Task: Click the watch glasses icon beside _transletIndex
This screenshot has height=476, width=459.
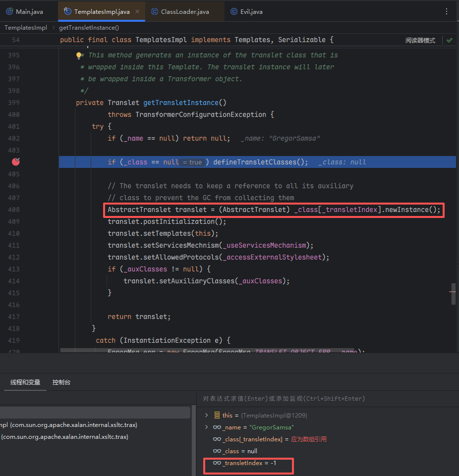Action: pyautogui.click(x=217, y=463)
